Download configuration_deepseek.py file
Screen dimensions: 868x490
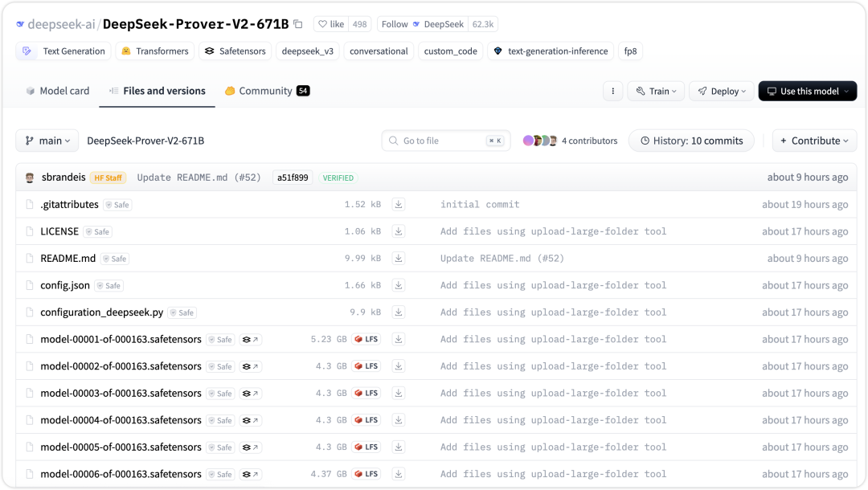[398, 312]
